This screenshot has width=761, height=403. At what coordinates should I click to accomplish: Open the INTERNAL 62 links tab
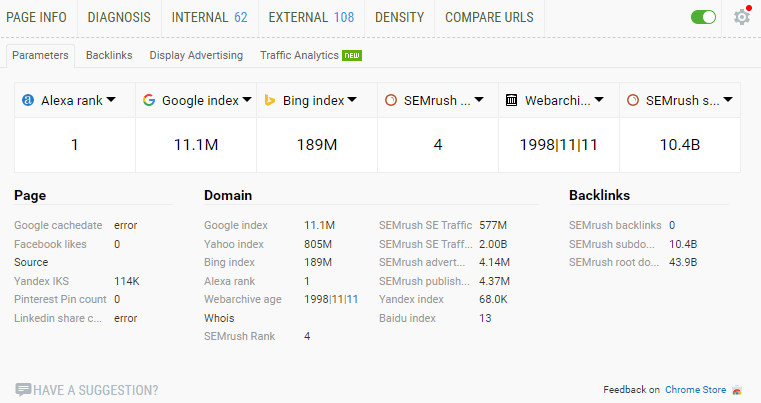(210, 17)
